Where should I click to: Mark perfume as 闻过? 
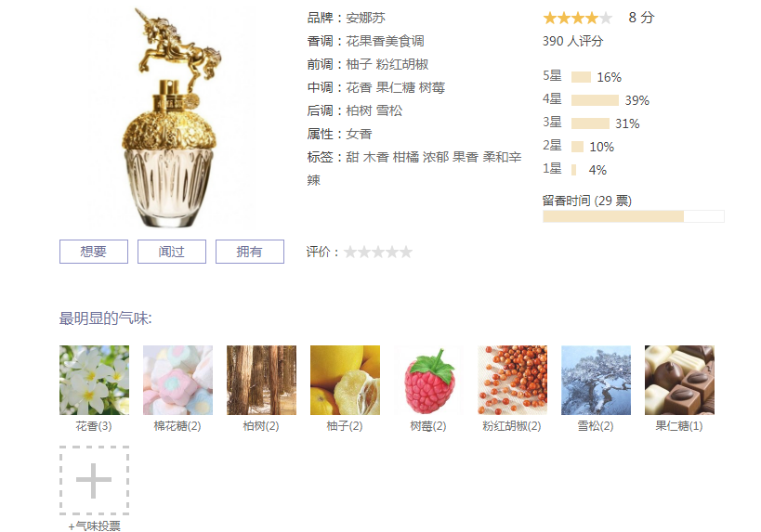click(172, 252)
